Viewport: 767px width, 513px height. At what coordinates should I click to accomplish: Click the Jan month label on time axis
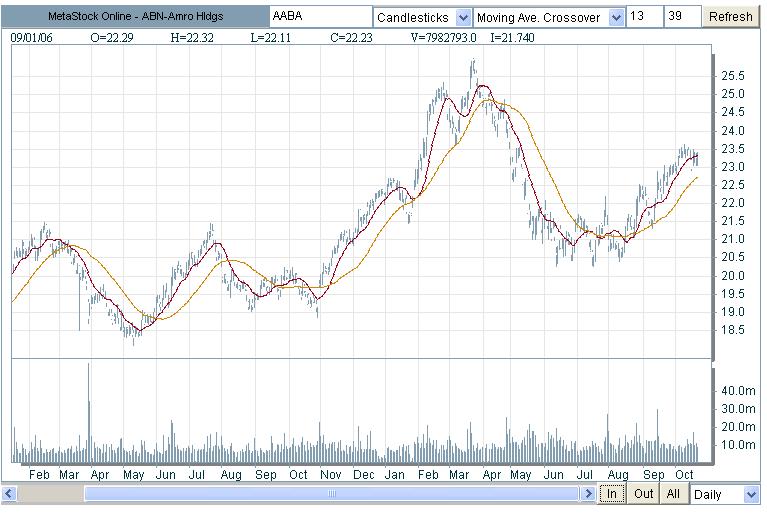[395, 475]
